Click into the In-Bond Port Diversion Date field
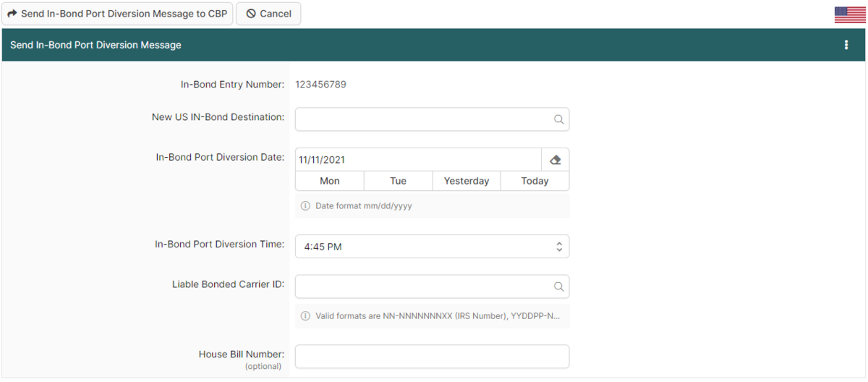868x382 pixels. coord(417,160)
